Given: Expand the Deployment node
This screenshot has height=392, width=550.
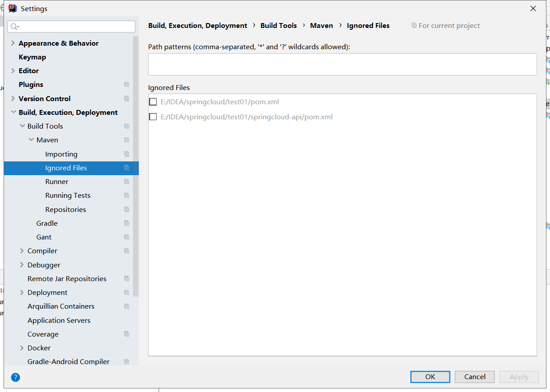Looking at the screenshot, I should (x=22, y=292).
